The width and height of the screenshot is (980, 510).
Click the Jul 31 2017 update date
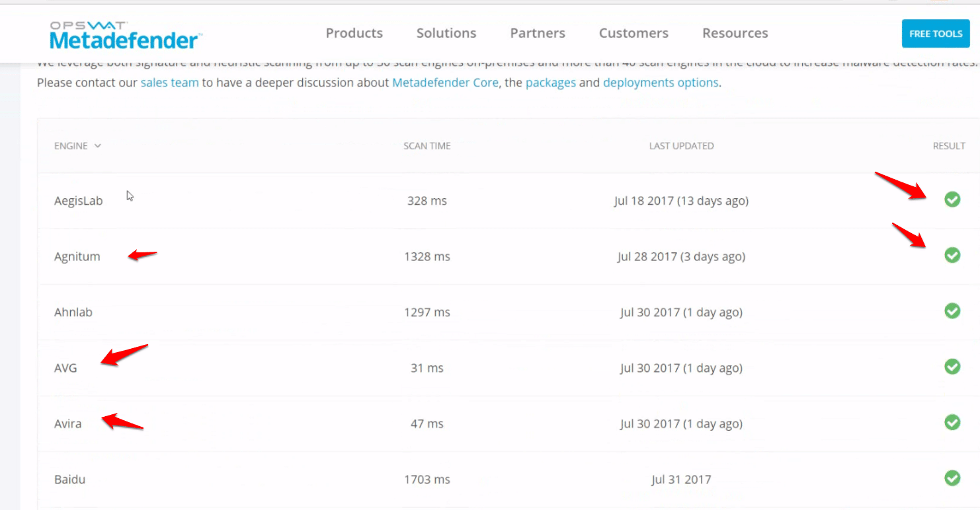tap(681, 480)
